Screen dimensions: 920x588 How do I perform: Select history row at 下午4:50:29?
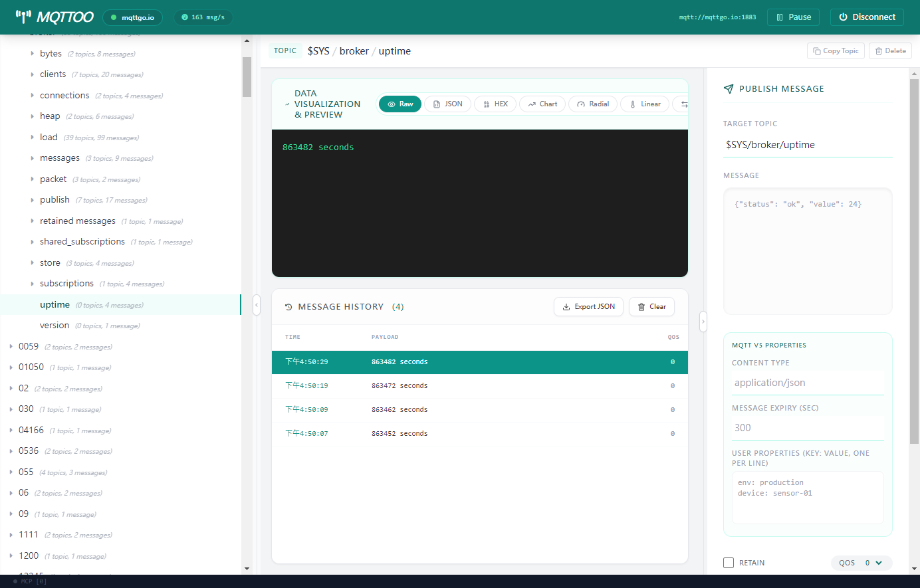pos(480,362)
